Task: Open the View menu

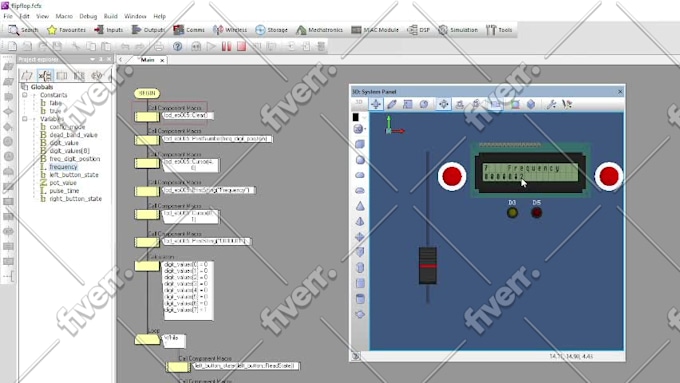Action: [x=42, y=16]
